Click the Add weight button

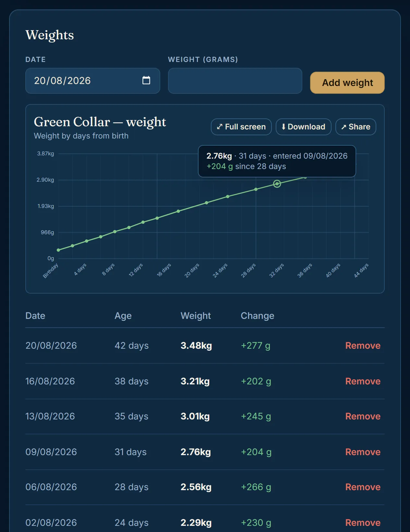click(347, 83)
